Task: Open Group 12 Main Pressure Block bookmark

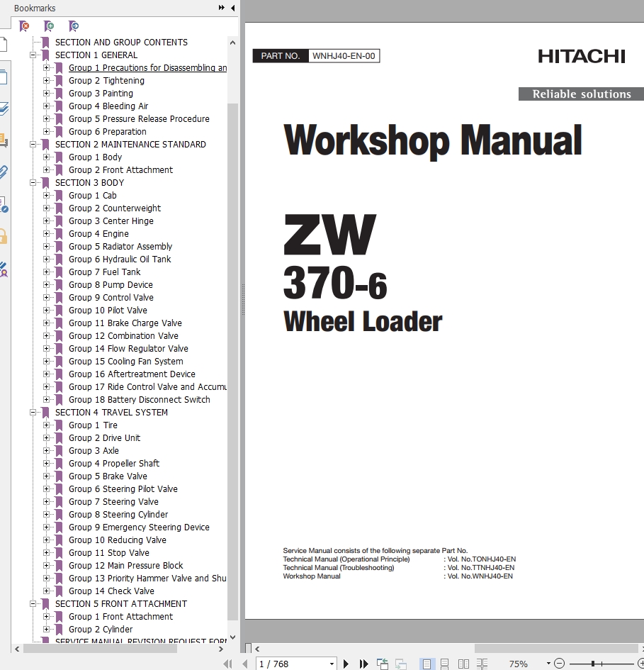Action: click(x=125, y=566)
